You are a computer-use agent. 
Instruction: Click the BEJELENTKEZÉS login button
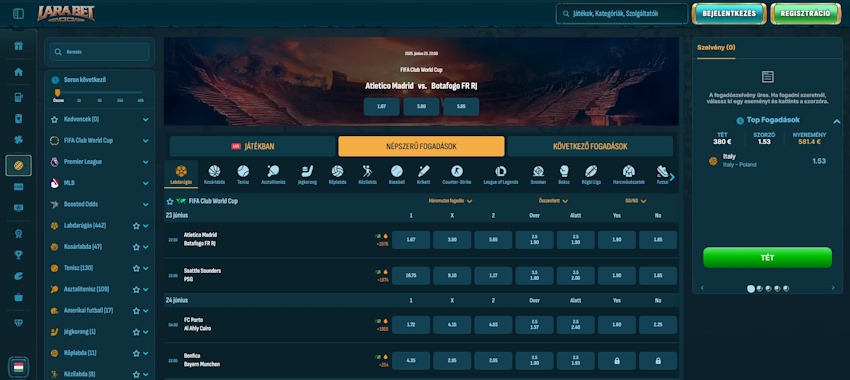(729, 14)
